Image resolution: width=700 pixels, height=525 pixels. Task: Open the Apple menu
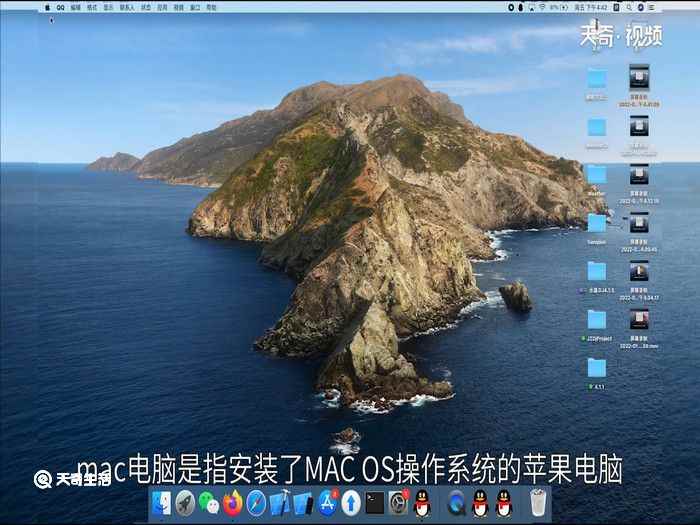(x=47, y=7)
